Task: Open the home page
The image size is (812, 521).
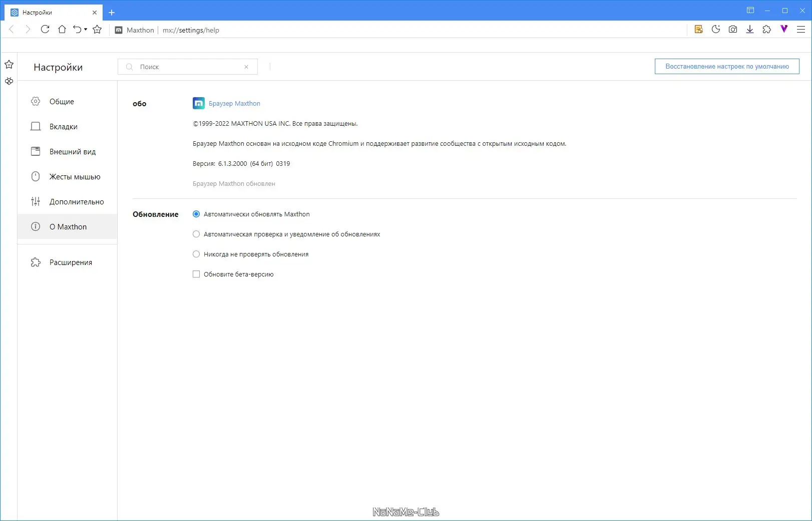Action: point(62,30)
